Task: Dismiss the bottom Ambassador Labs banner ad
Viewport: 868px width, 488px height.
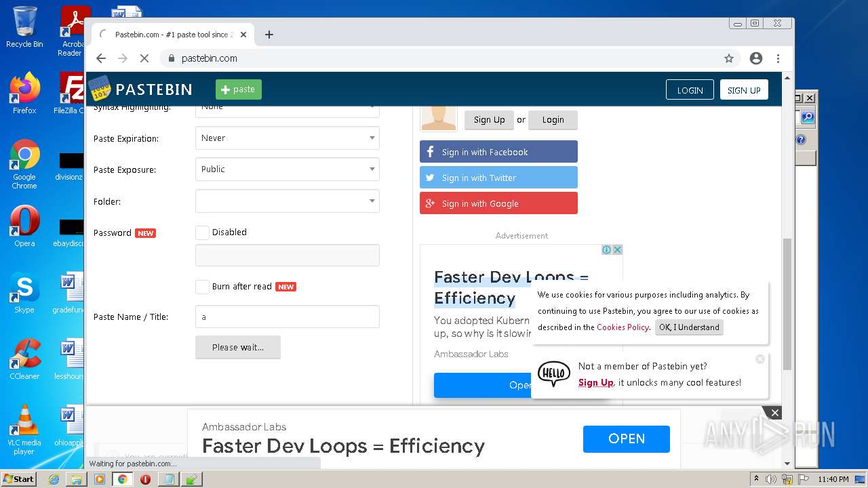Action: [775, 413]
